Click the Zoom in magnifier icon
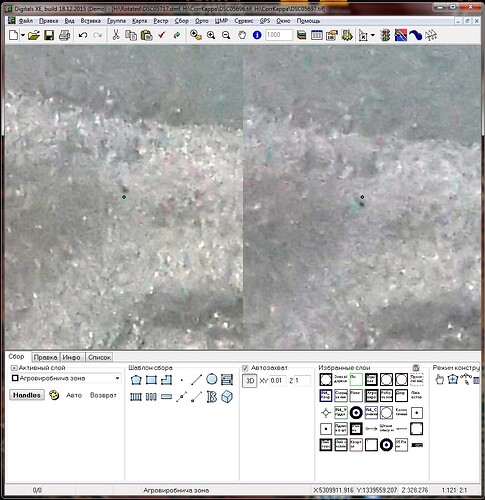The height and width of the screenshot is (500, 485). click(x=211, y=35)
